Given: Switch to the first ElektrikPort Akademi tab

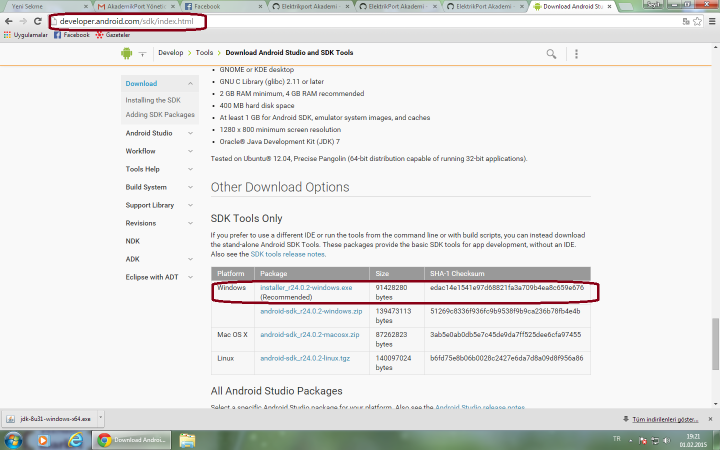Looking at the screenshot, I should pos(310,6).
